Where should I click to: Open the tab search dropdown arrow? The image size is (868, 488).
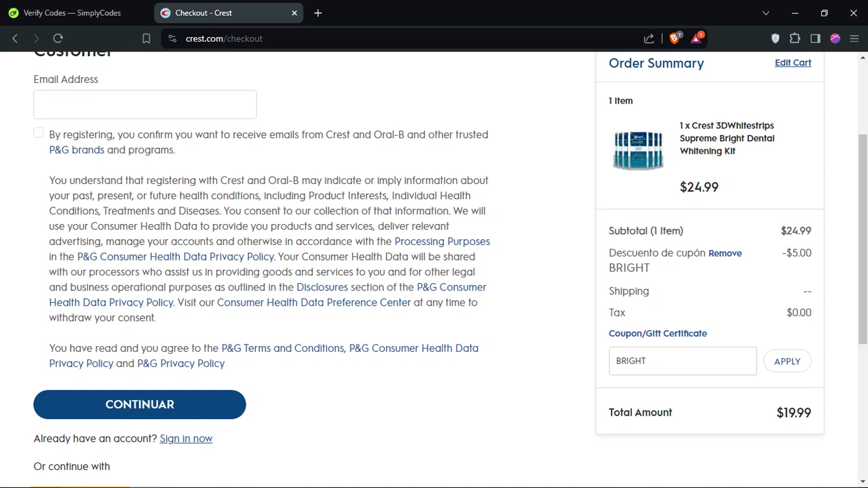pos(766,13)
